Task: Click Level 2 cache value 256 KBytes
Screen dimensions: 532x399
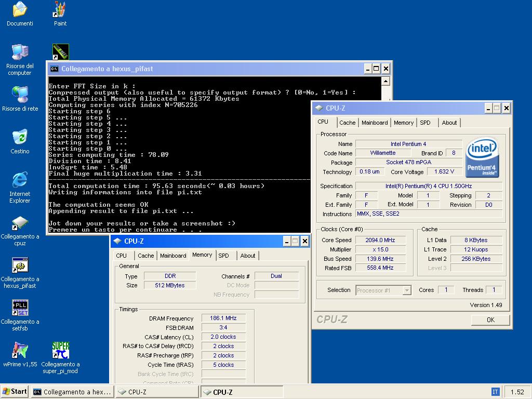Action: [476, 259]
